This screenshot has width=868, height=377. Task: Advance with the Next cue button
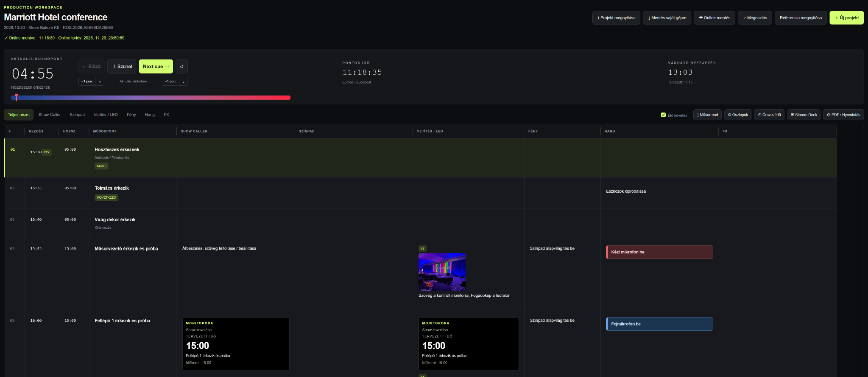(156, 67)
